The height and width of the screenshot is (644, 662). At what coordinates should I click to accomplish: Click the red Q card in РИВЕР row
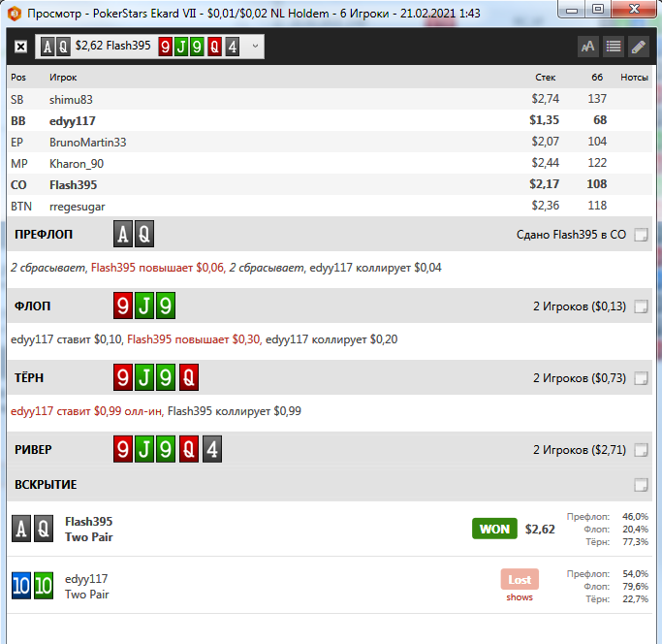click(189, 449)
